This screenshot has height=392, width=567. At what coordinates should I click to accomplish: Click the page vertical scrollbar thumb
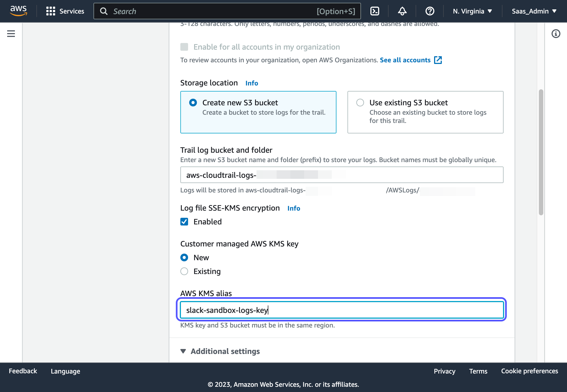click(x=541, y=152)
